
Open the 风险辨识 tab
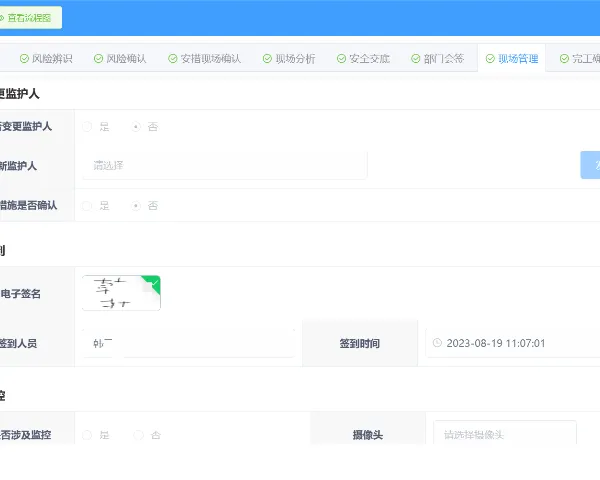(46, 59)
